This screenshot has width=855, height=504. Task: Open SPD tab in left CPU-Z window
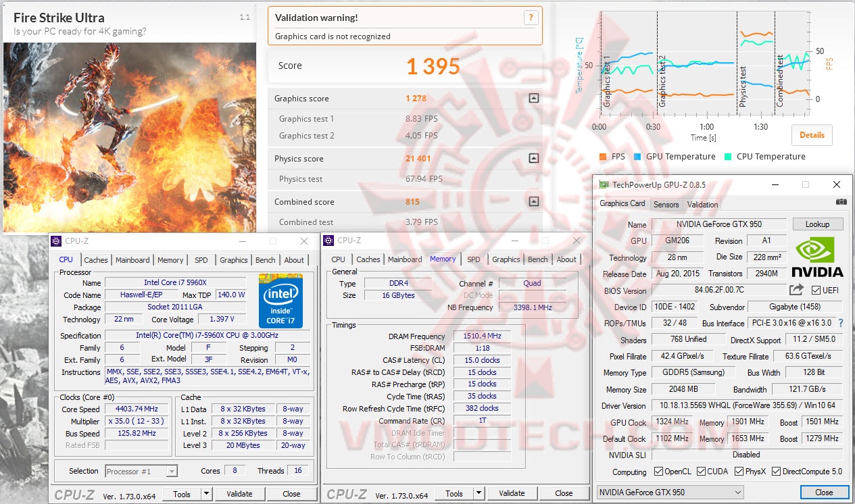pyautogui.click(x=201, y=260)
